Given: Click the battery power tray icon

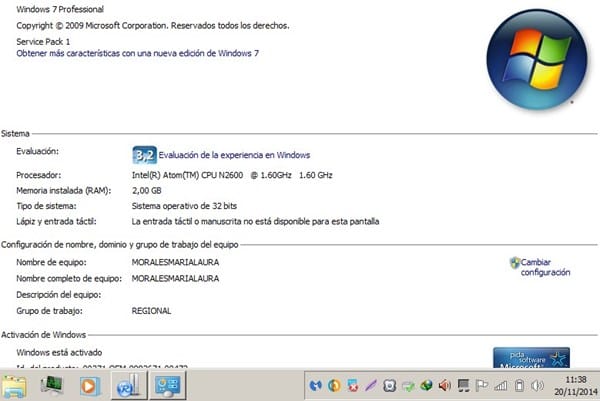Looking at the screenshot, I should (x=519, y=385).
